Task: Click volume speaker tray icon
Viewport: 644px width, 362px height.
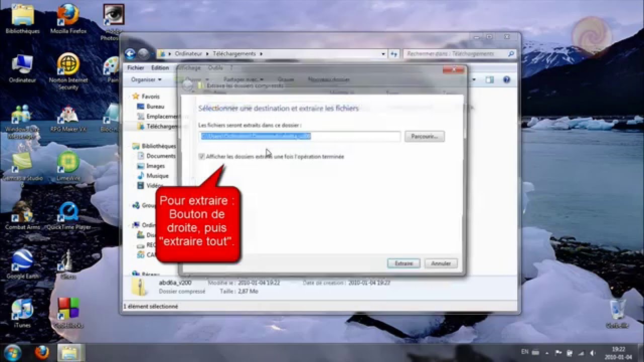Action: (x=592, y=352)
